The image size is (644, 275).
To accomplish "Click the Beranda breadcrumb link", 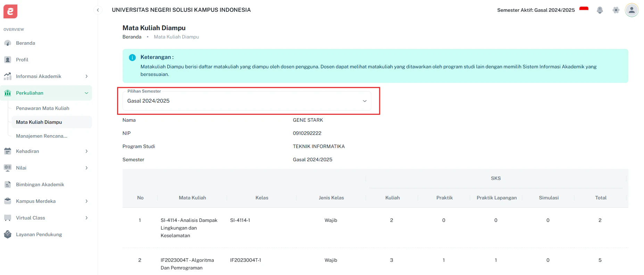I will [132, 37].
